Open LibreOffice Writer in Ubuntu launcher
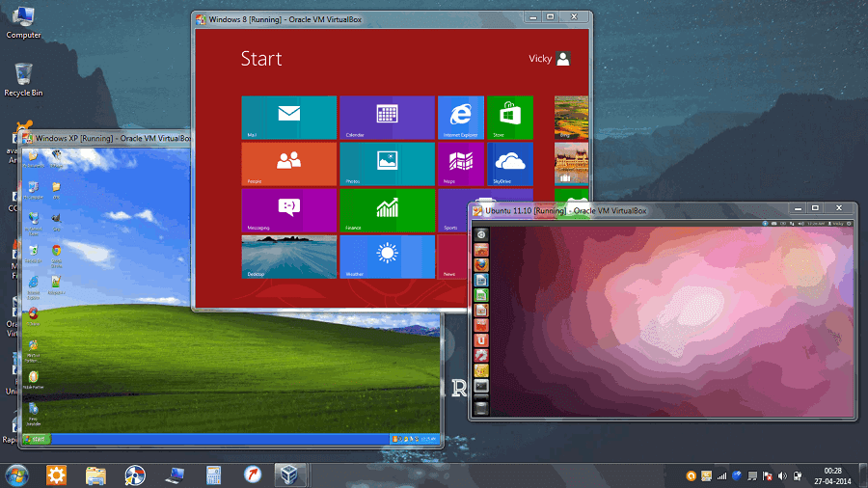This screenshot has height=488, width=868. click(x=481, y=280)
